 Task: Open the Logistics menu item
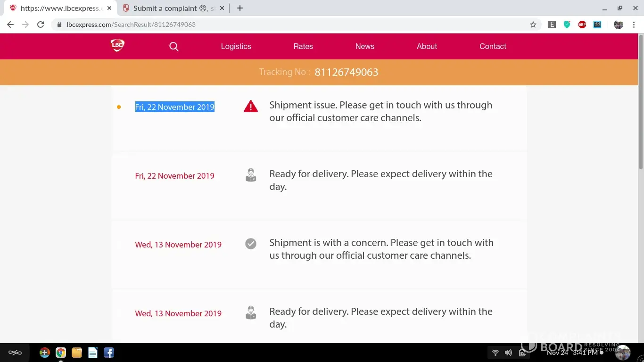point(236,46)
